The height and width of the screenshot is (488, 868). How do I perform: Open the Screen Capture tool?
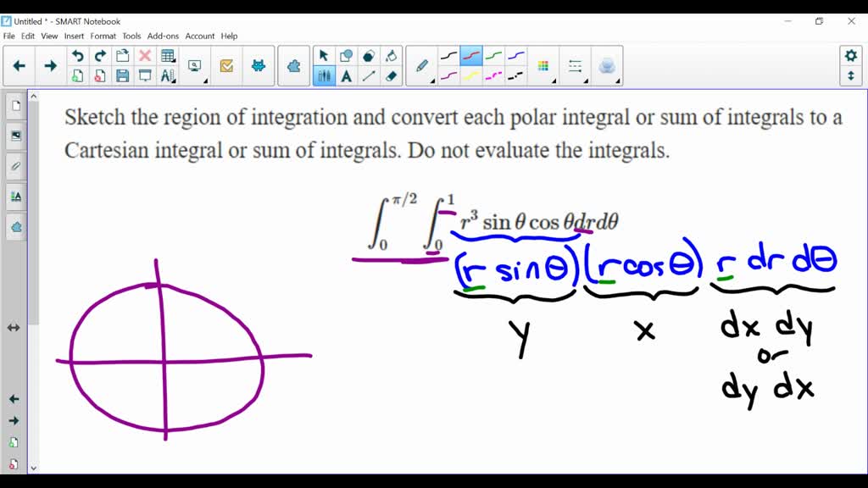pyautogui.click(x=193, y=64)
